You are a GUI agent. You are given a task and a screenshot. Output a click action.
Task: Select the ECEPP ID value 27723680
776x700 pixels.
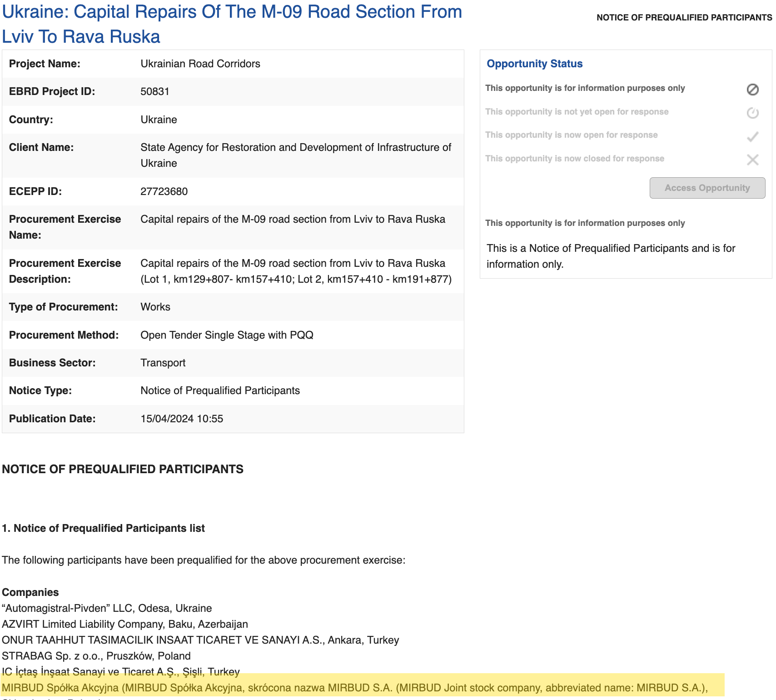164,191
